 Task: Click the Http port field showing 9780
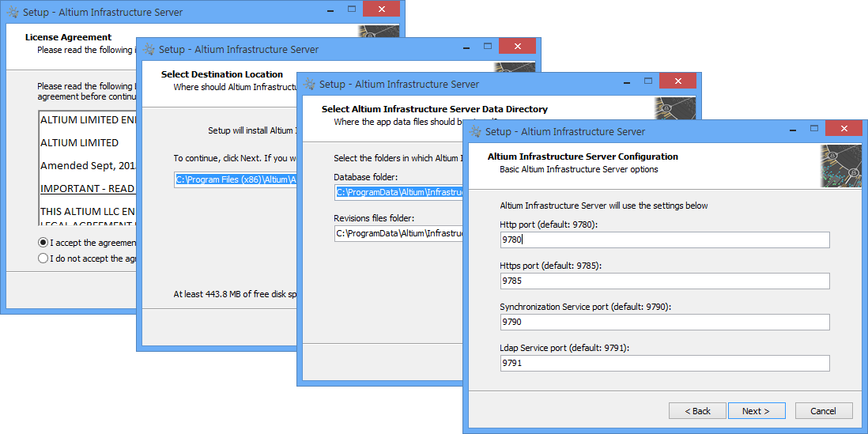pyautogui.click(x=664, y=240)
